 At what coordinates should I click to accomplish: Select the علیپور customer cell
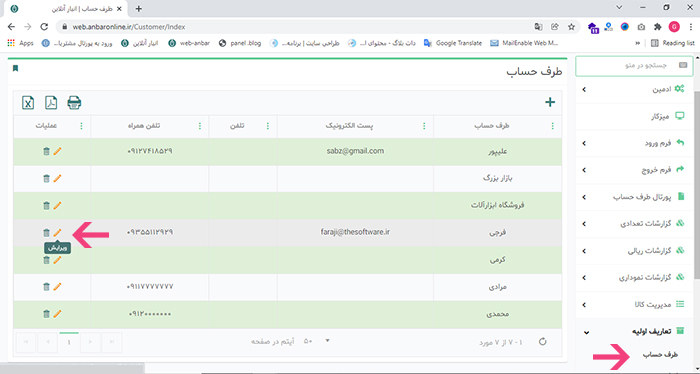[x=498, y=152]
